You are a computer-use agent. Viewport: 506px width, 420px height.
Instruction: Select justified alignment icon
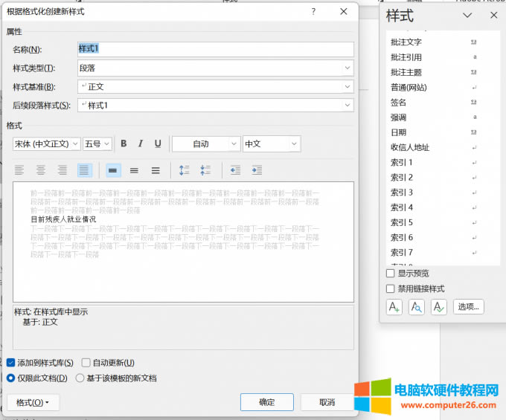pyautogui.click(x=85, y=170)
